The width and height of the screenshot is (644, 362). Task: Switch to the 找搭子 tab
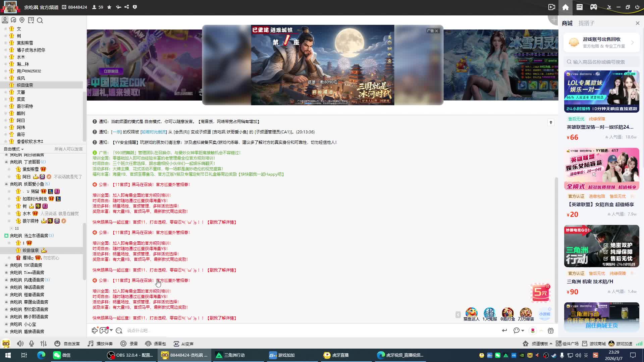(586, 23)
